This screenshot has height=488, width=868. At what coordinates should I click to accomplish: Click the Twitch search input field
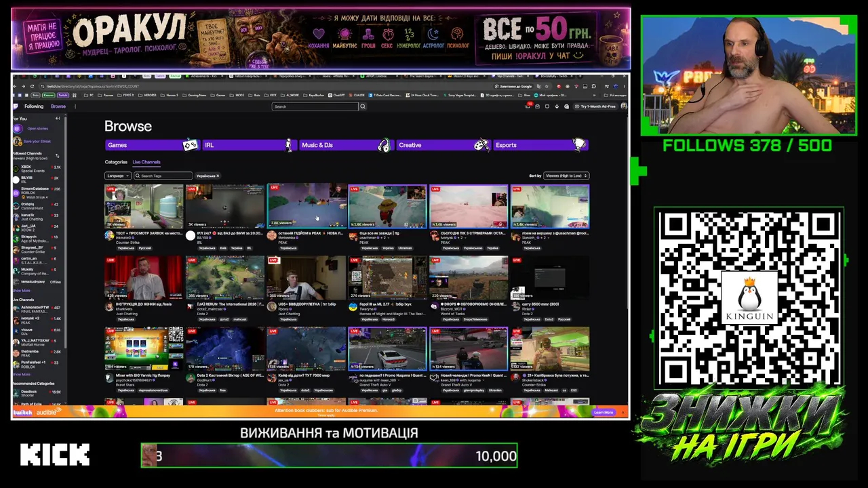[315, 106]
